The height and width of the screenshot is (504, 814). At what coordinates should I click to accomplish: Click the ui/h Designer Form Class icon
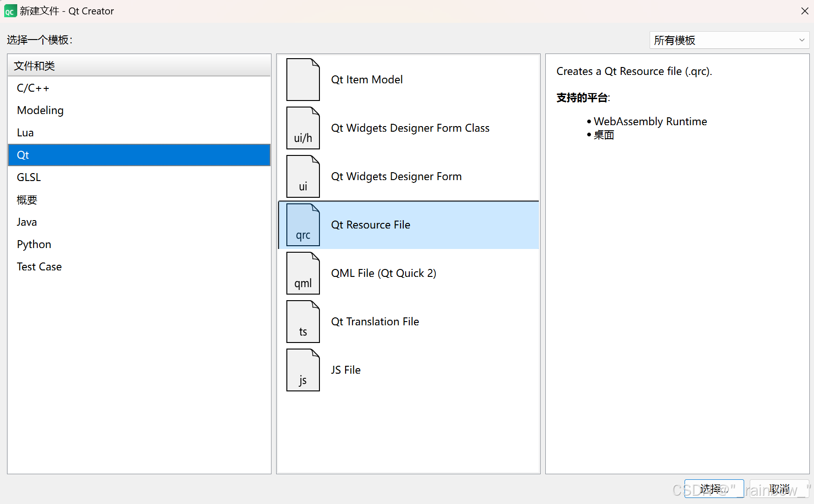(303, 128)
